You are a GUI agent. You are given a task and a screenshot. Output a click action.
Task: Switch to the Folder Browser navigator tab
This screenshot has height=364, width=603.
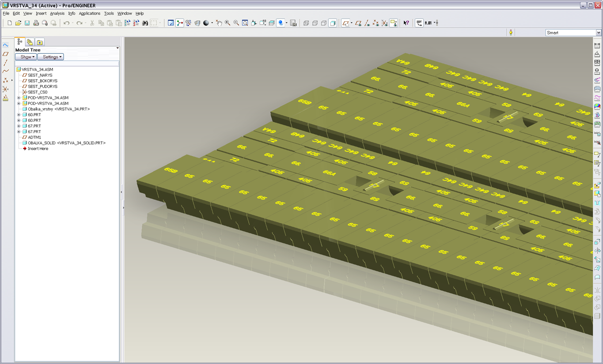point(30,42)
